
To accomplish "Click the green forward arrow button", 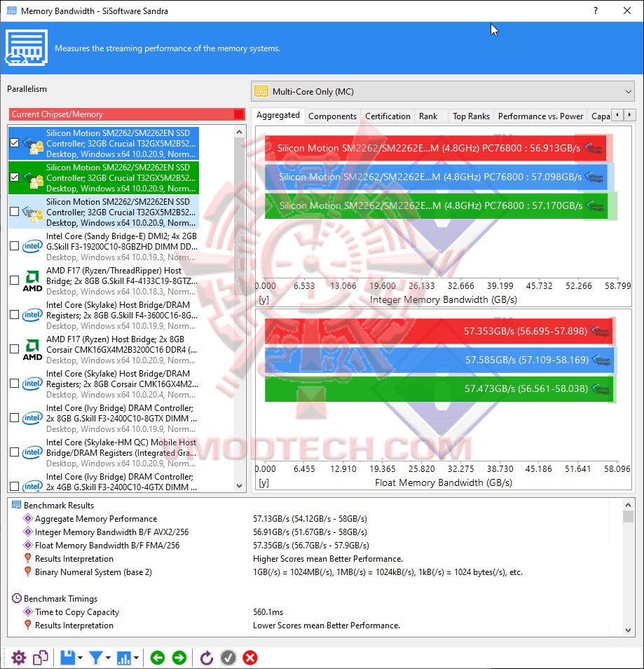I will (179, 658).
